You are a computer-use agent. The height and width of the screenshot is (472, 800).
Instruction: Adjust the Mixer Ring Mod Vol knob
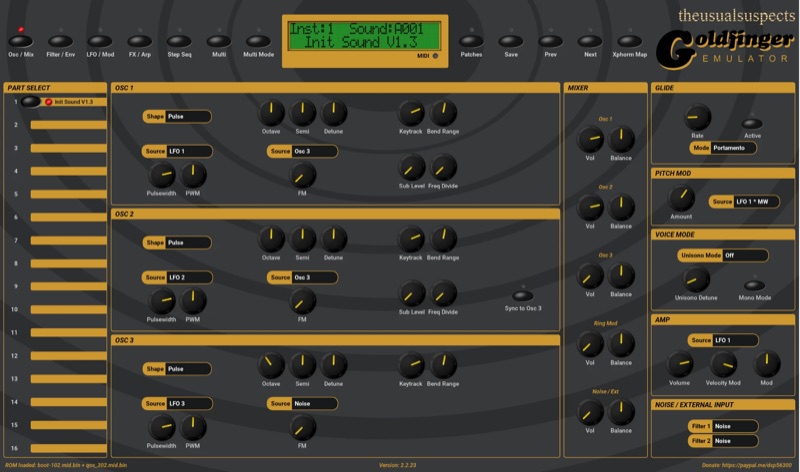tap(590, 344)
